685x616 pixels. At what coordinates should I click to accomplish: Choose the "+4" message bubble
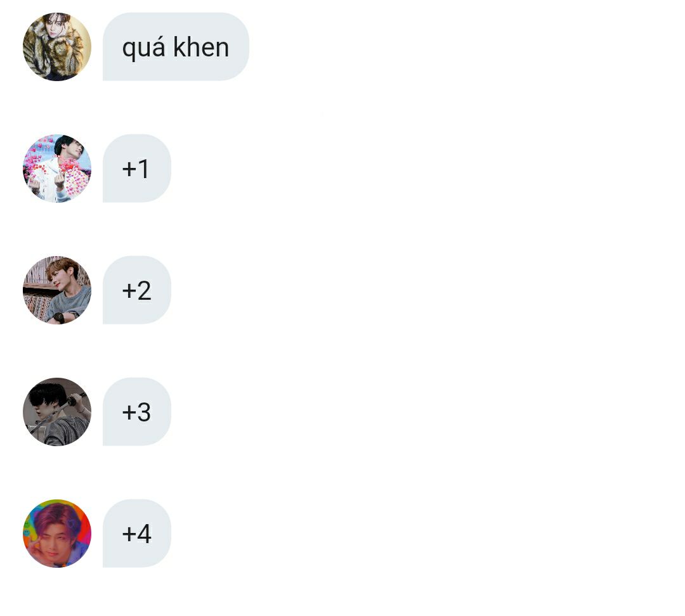137,534
